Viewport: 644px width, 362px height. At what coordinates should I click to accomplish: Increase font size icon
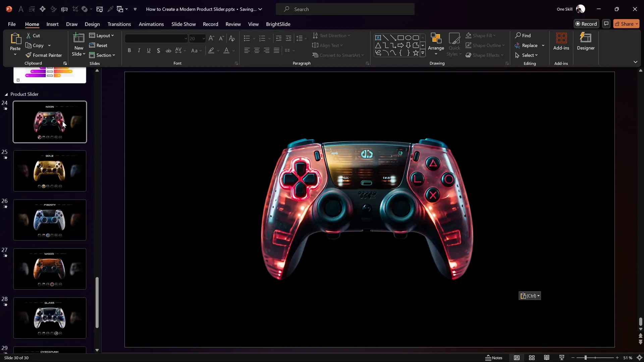coord(211,38)
